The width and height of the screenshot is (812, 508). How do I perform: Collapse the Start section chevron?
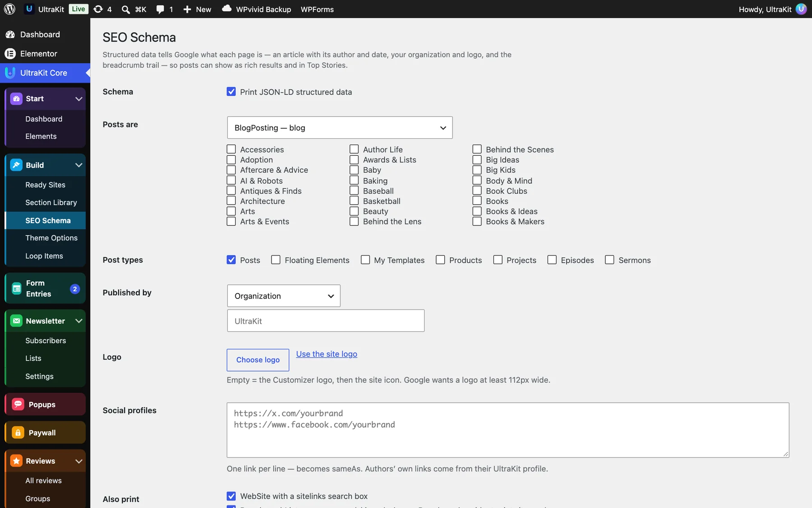(79, 99)
